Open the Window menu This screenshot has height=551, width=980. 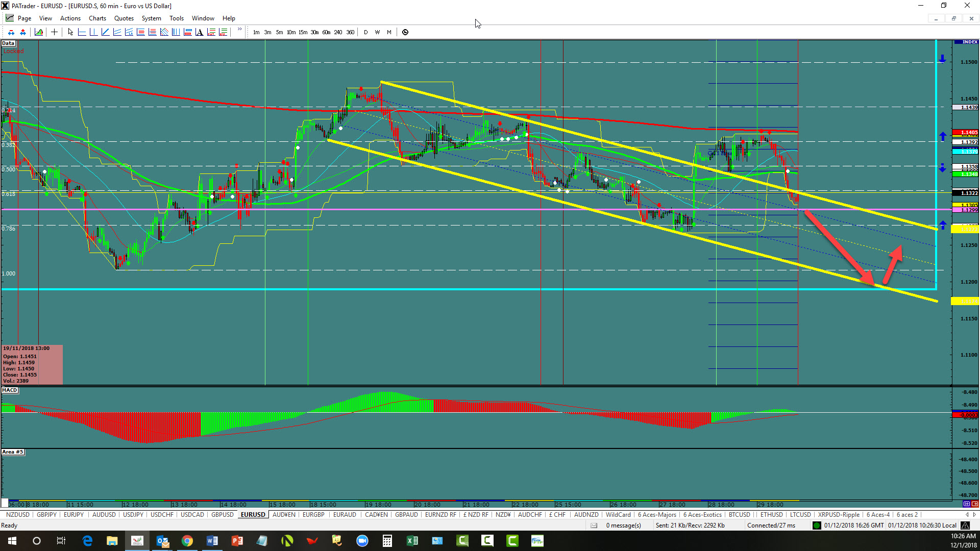203,18
